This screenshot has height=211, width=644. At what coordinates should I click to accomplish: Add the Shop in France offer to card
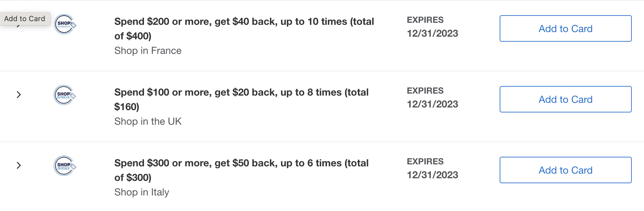click(565, 29)
